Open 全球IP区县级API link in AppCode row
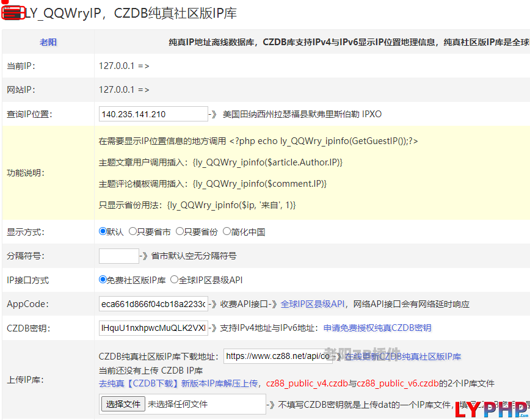530x420 pixels. (x=313, y=304)
